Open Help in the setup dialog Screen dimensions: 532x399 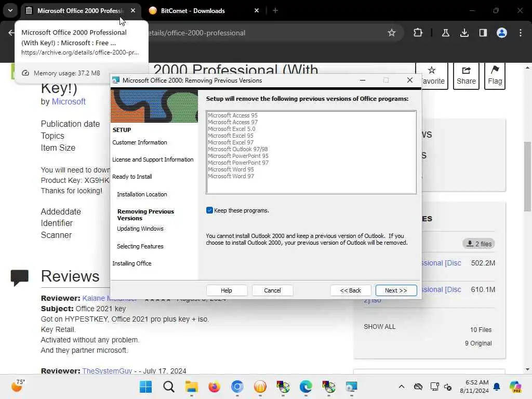pyautogui.click(x=227, y=290)
